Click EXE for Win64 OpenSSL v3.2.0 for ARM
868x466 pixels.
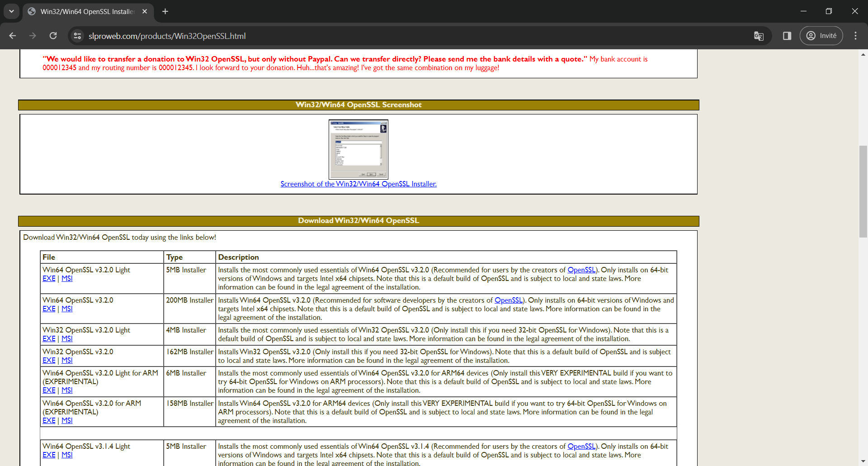[48, 420]
